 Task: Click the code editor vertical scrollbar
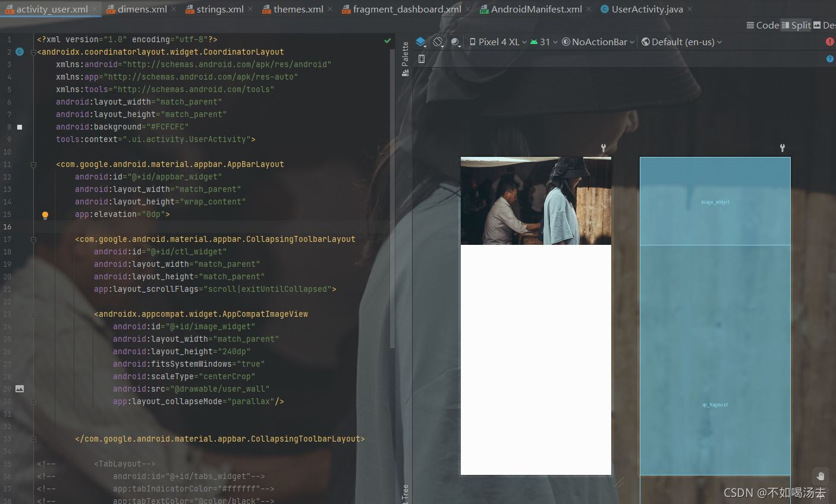[x=392, y=199]
